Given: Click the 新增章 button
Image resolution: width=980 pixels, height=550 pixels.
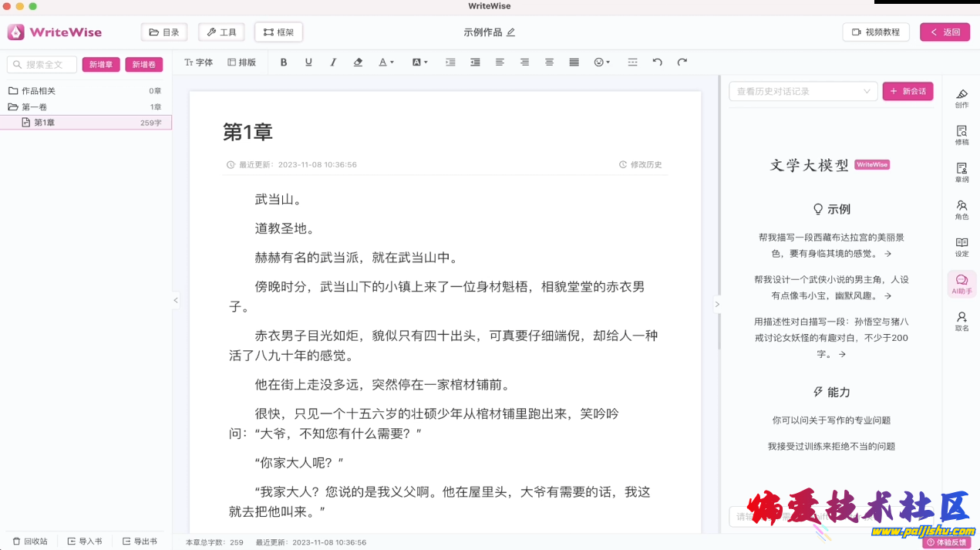Looking at the screenshot, I should pos(101,65).
